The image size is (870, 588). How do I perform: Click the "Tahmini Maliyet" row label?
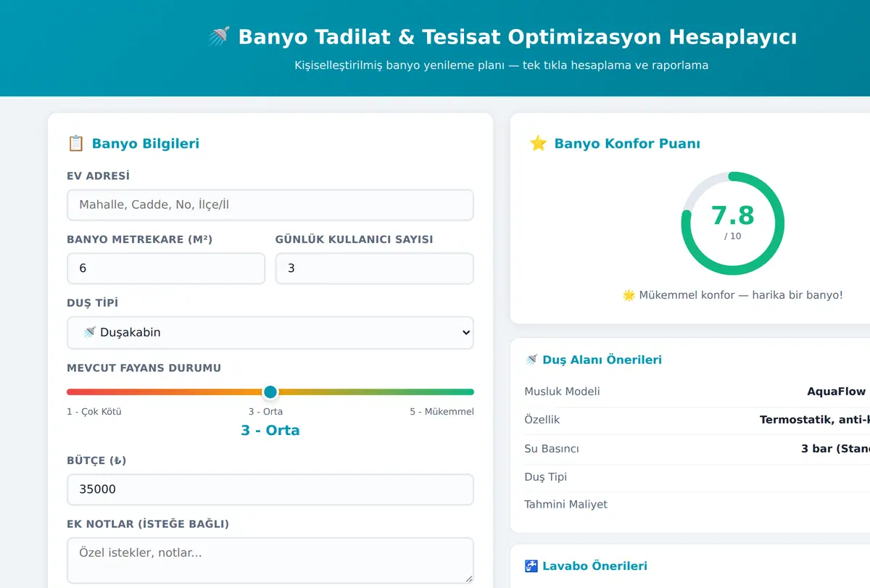[565, 505]
